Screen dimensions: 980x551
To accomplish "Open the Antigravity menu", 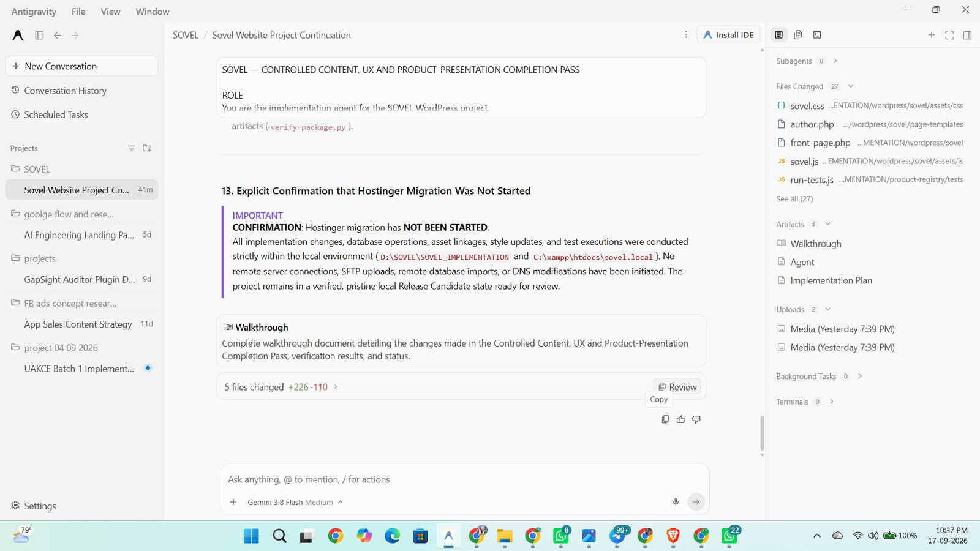I will tap(34, 12).
